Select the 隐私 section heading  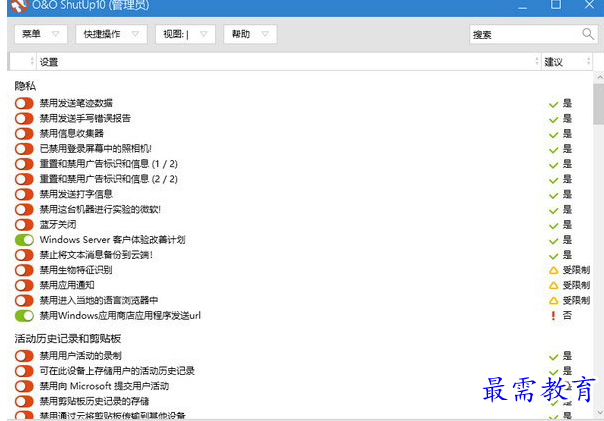(25, 86)
